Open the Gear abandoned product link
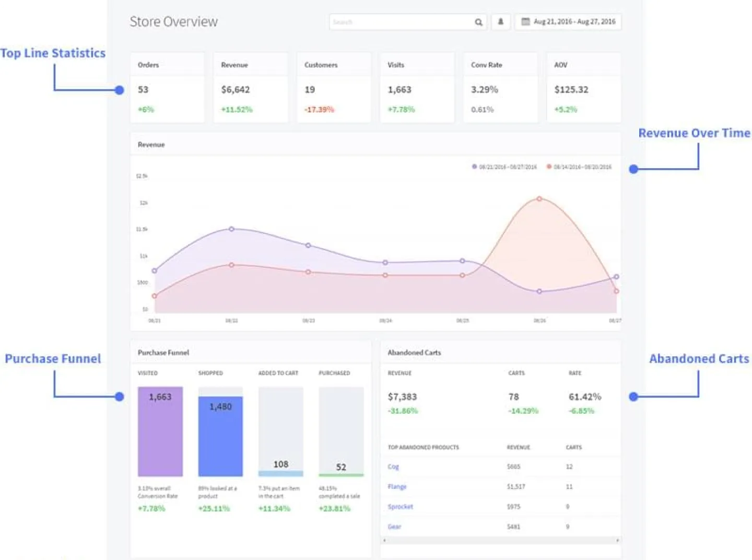 pos(394,527)
